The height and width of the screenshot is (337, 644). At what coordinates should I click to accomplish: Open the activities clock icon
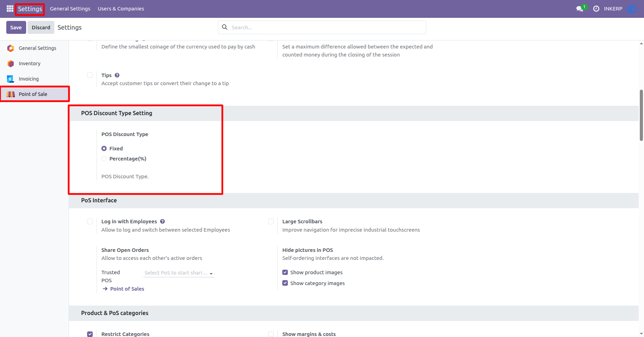[x=596, y=9]
